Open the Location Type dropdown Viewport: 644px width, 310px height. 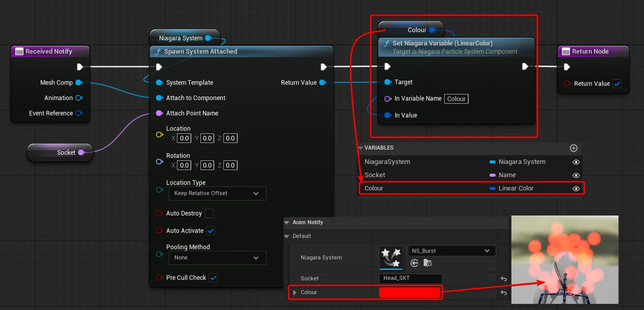point(217,194)
